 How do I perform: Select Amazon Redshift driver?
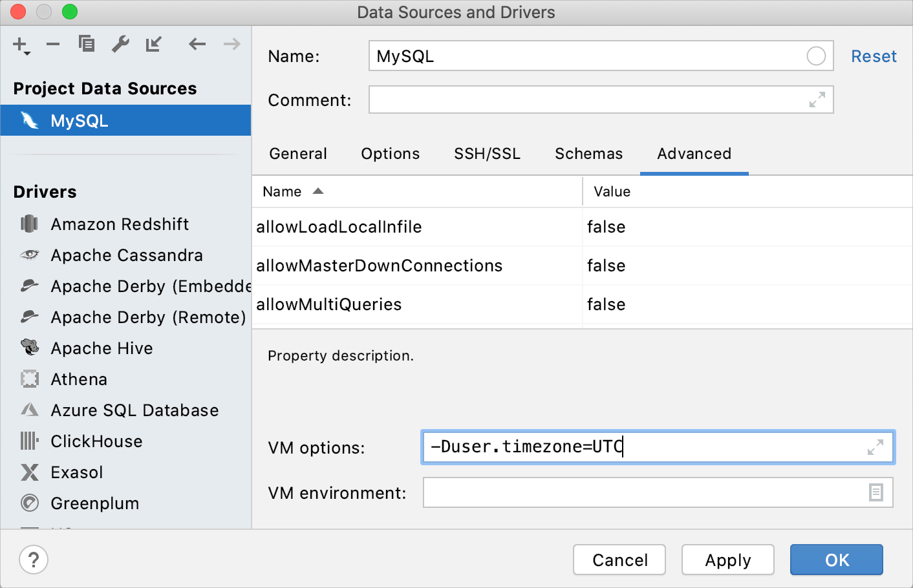pos(125,224)
